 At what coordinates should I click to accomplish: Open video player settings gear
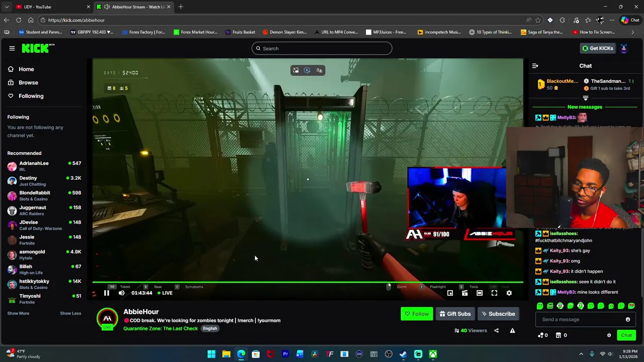(509, 293)
